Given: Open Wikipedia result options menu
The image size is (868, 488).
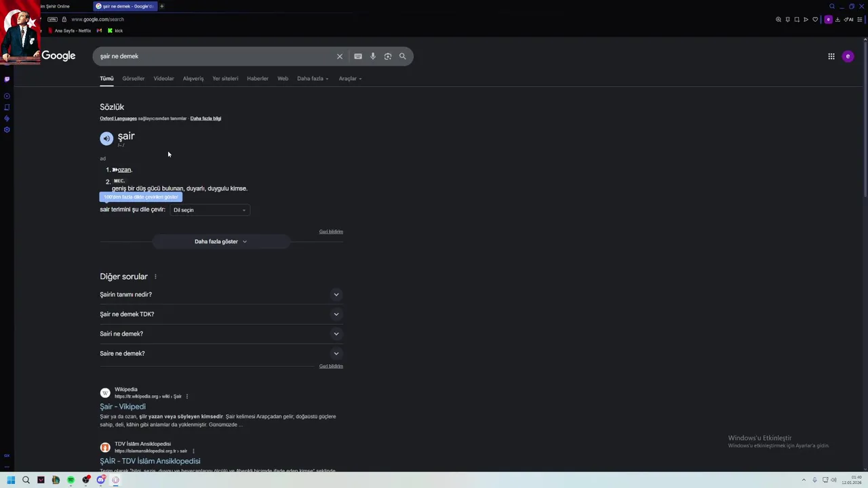Looking at the screenshot, I should click(x=187, y=396).
